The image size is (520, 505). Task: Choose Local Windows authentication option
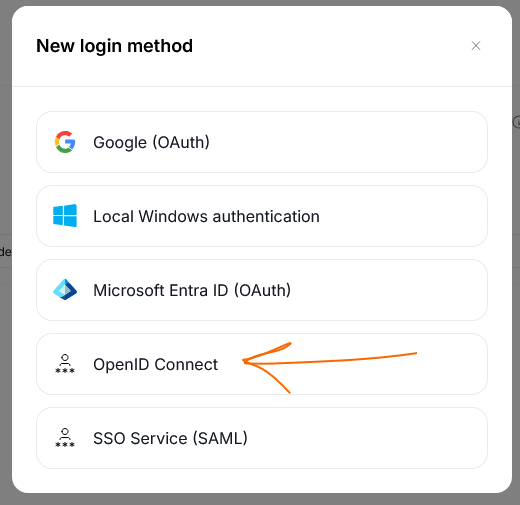click(x=262, y=216)
